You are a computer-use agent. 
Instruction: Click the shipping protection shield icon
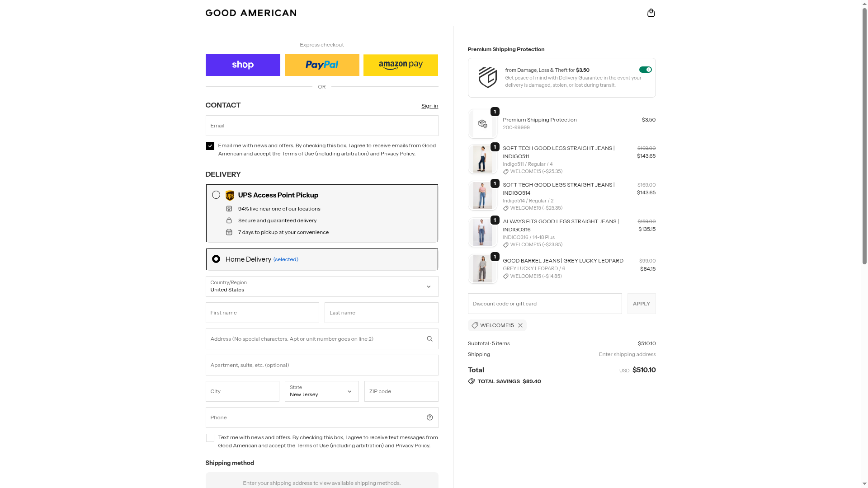click(487, 78)
